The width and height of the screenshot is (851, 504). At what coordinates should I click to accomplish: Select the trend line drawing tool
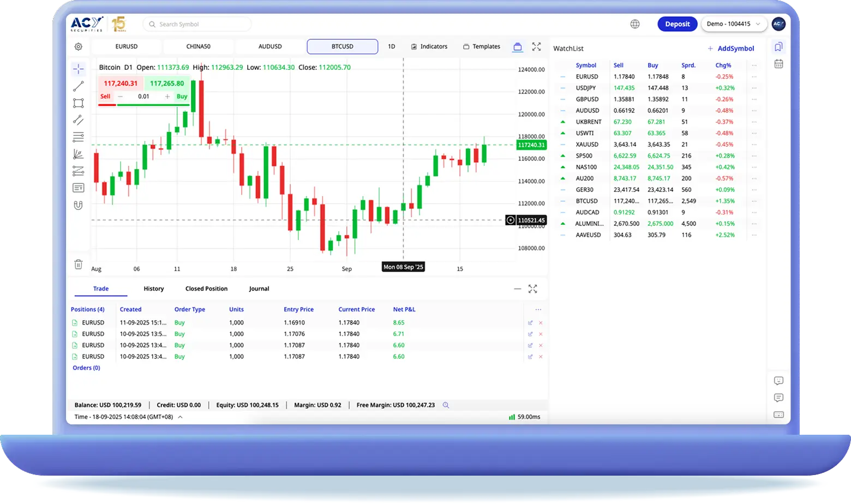pos(79,86)
